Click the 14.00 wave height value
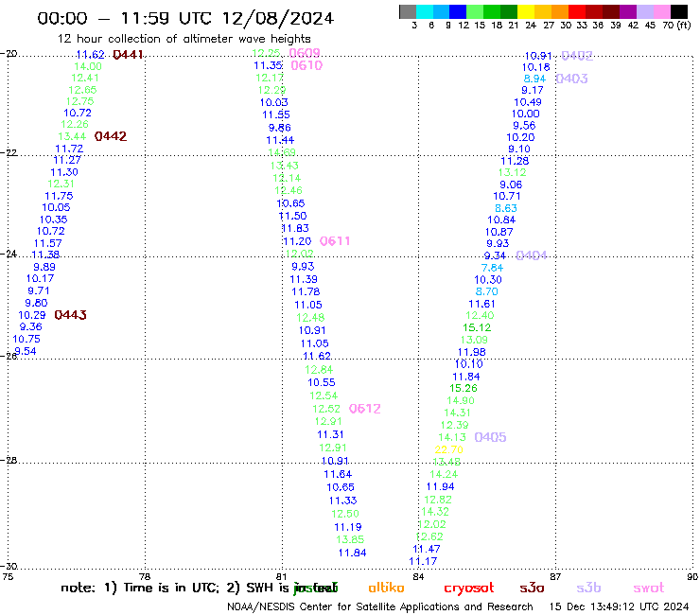The height and width of the screenshot is (615, 700). click(x=88, y=66)
